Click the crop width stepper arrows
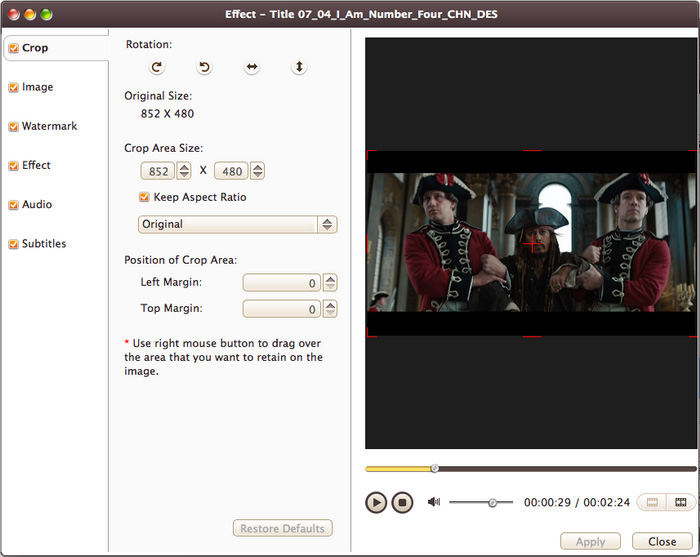This screenshot has width=700, height=557. (x=184, y=171)
